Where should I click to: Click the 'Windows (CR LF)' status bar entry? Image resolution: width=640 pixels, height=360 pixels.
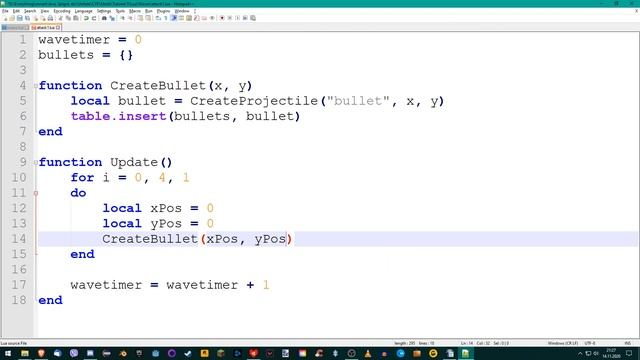[563, 343]
